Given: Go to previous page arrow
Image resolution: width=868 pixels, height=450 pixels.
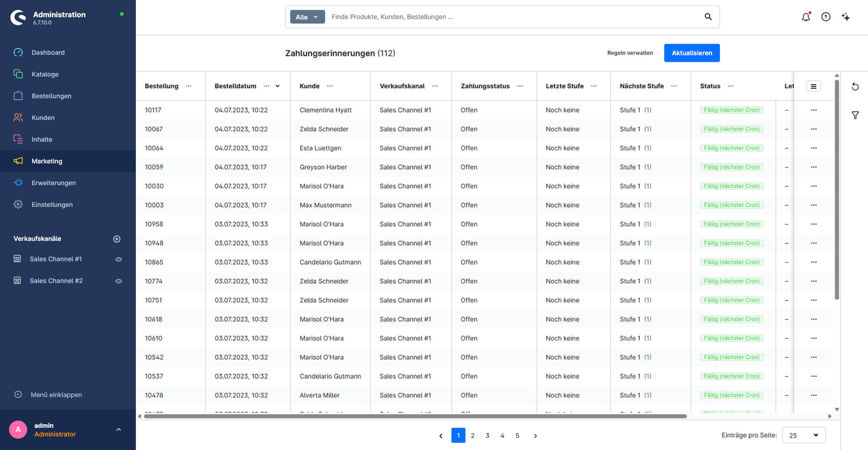Looking at the screenshot, I should click(x=441, y=436).
